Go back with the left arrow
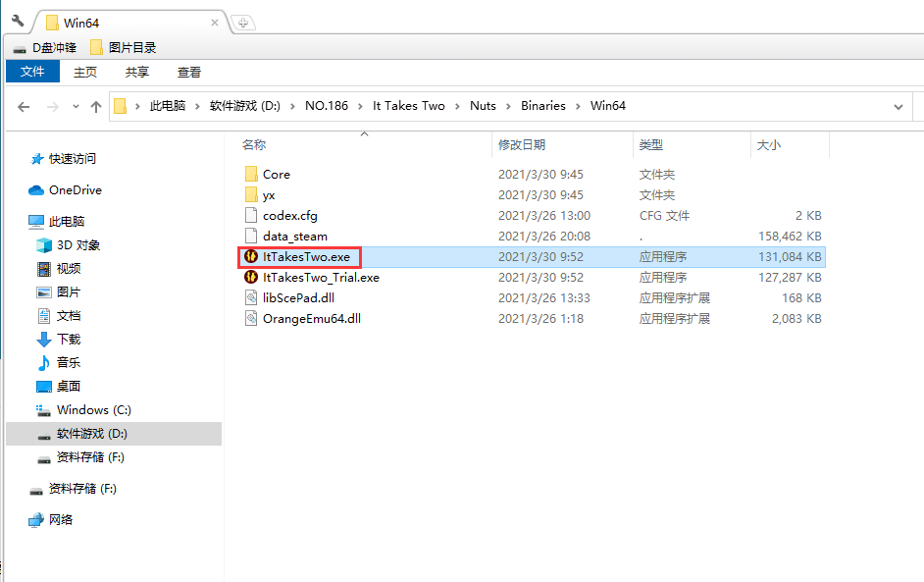 (24, 107)
